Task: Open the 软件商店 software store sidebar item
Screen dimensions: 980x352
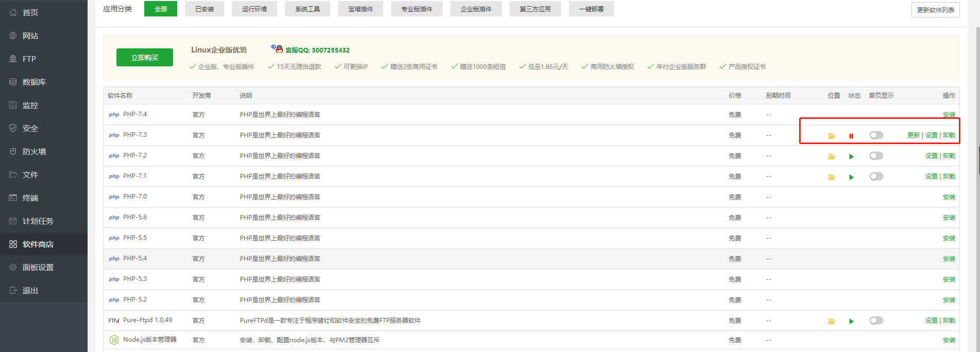Action: (44, 244)
